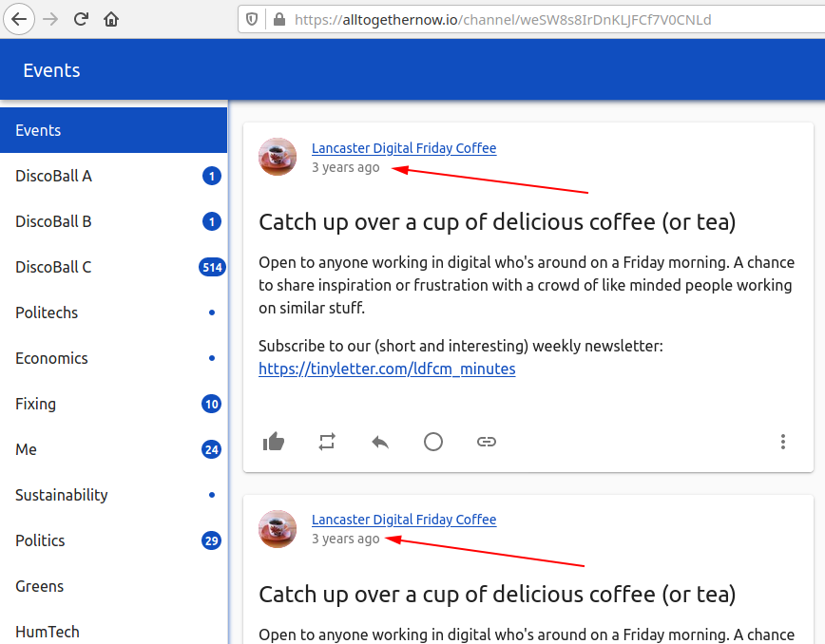The image size is (825, 644).
Task: Click the browser back arrow
Action: tap(20, 19)
